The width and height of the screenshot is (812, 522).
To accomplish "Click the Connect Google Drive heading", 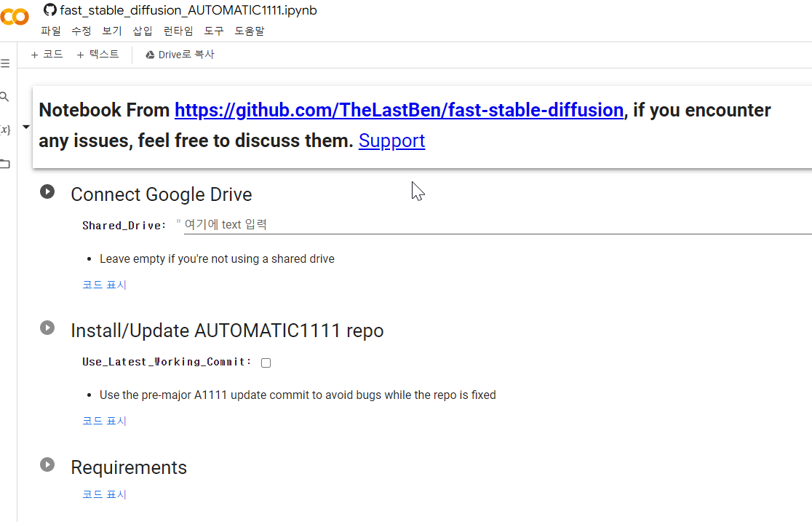I will (x=162, y=194).
